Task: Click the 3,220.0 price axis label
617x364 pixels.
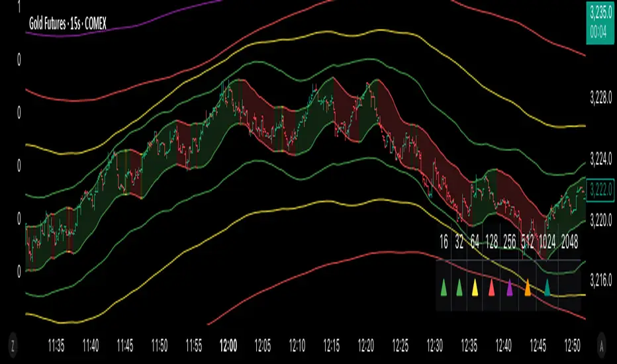Action: pyautogui.click(x=601, y=220)
